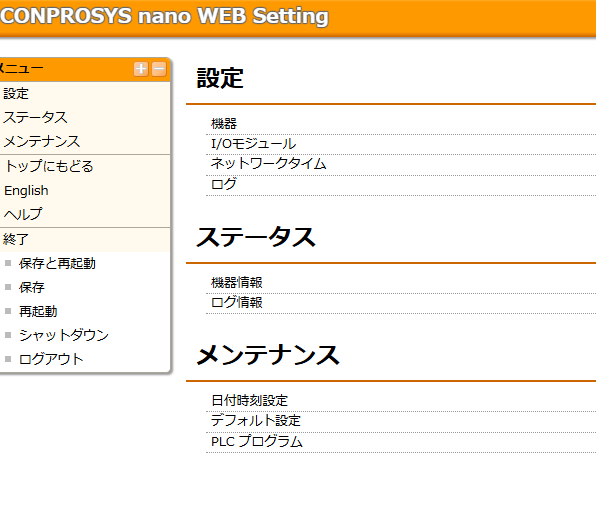Click the メニュー panel header
This screenshot has height=520, width=596.
pyautogui.click(x=84, y=69)
